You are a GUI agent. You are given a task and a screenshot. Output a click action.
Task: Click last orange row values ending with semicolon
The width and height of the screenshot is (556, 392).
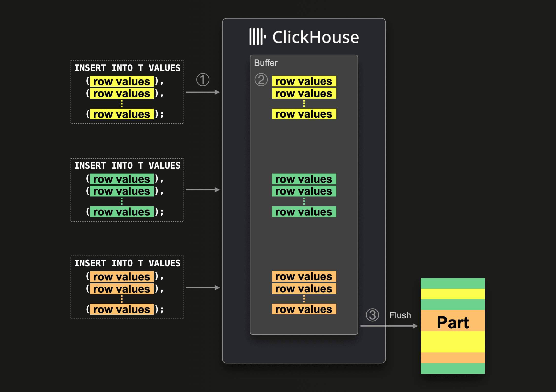click(x=122, y=309)
